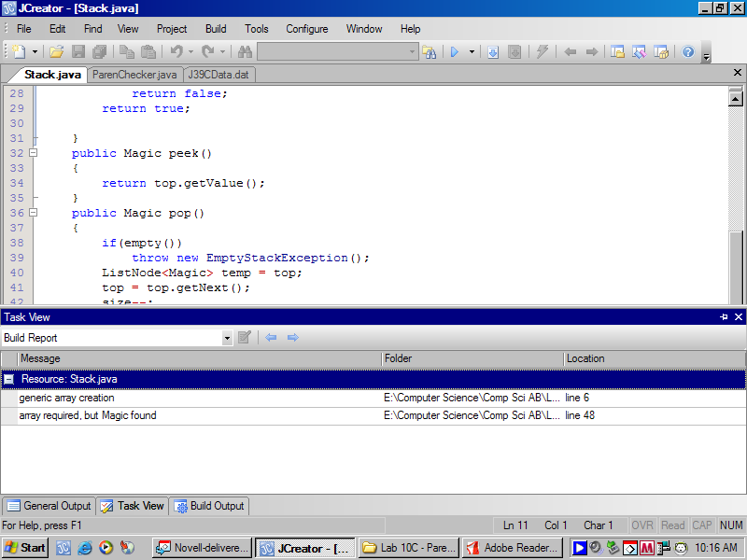This screenshot has height=560, width=747.
Task: Open the New file dropdown arrow
Action: point(35,51)
